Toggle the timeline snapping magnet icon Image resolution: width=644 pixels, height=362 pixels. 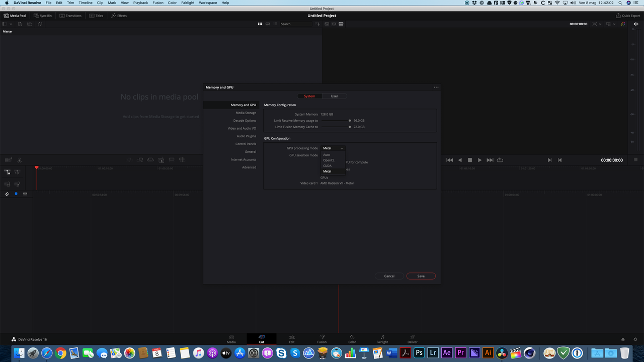tap(7, 194)
